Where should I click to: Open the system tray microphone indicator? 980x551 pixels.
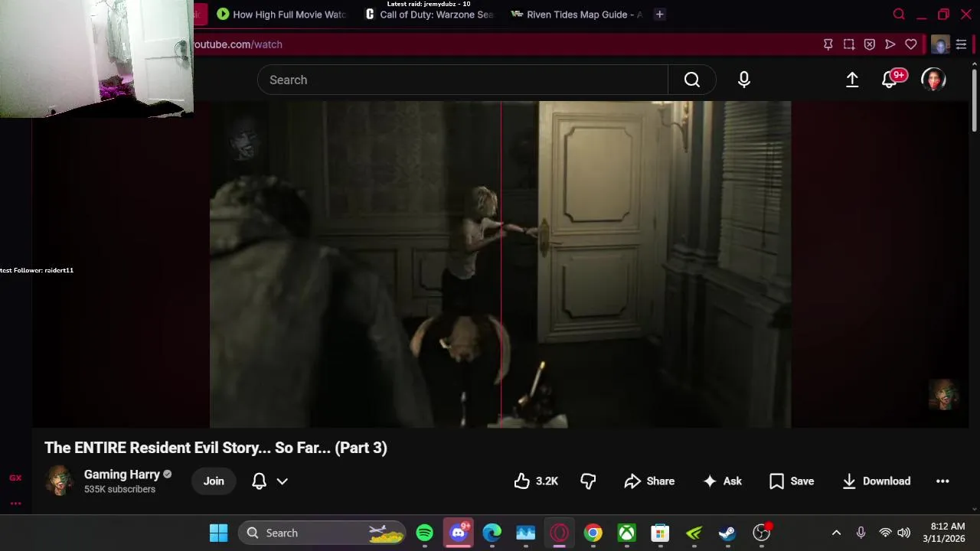click(x=861, y=533)
